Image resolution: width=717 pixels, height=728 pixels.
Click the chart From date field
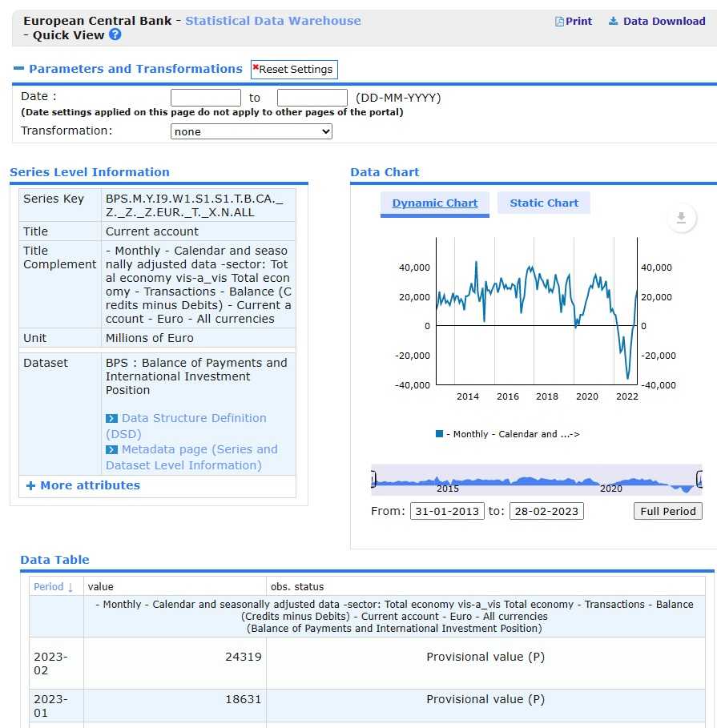click(x=447, y=511)
